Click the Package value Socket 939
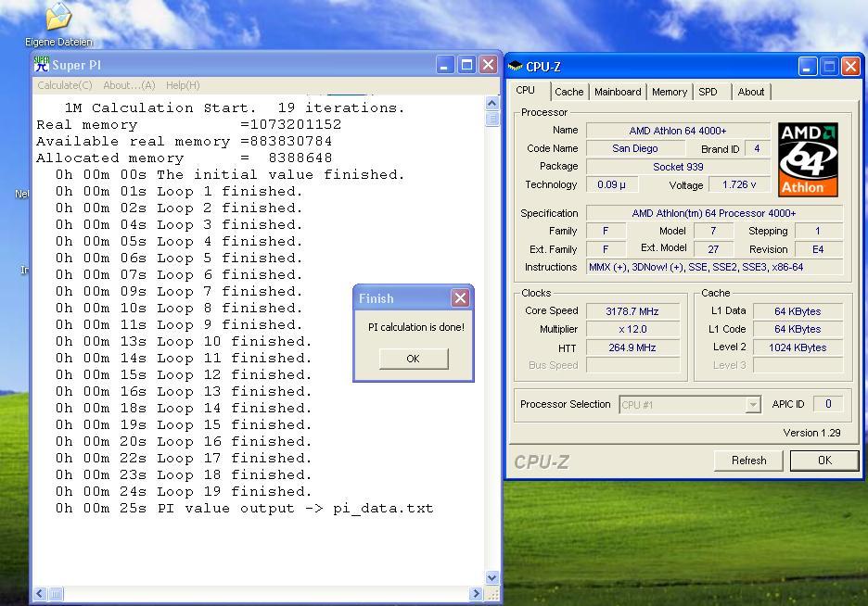 678,167
